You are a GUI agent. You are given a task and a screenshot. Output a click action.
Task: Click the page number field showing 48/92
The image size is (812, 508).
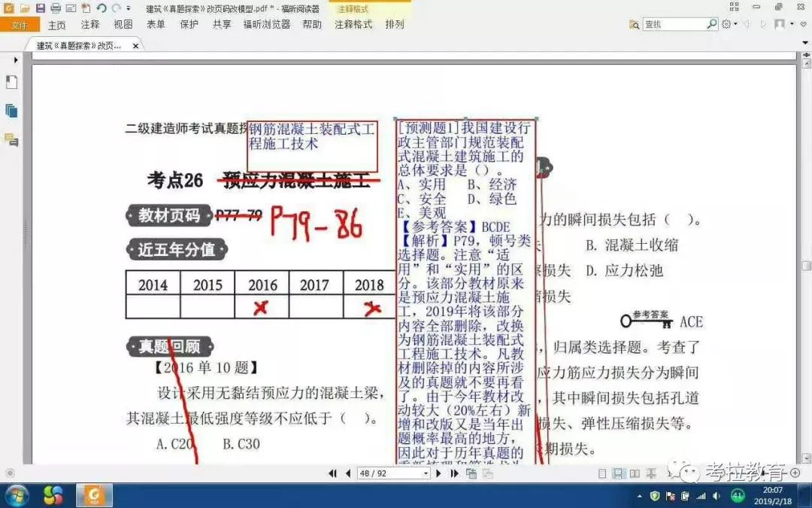pos(383,473)
